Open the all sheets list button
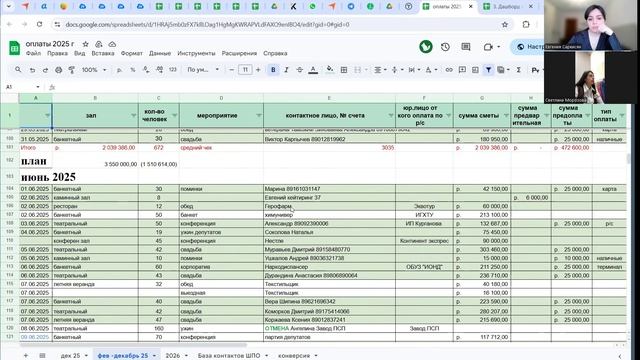Screen dimensions: 640x360 point(42,356)
